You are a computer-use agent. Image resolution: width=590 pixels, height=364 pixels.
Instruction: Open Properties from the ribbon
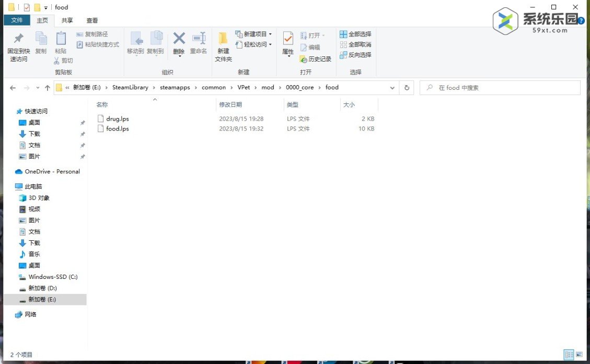point(288,39)
